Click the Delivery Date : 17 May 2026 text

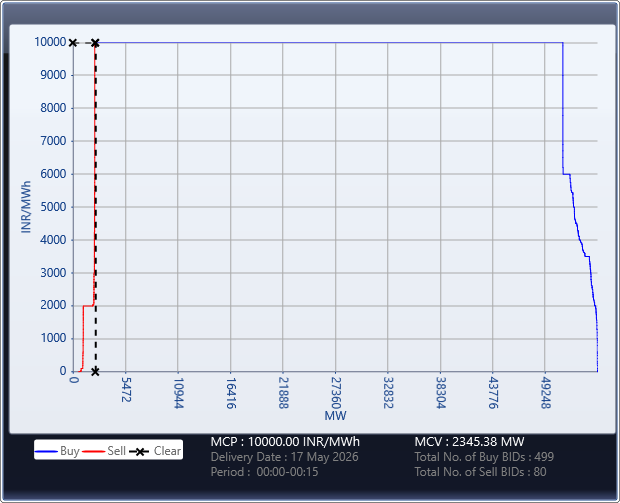click(284, 457)
